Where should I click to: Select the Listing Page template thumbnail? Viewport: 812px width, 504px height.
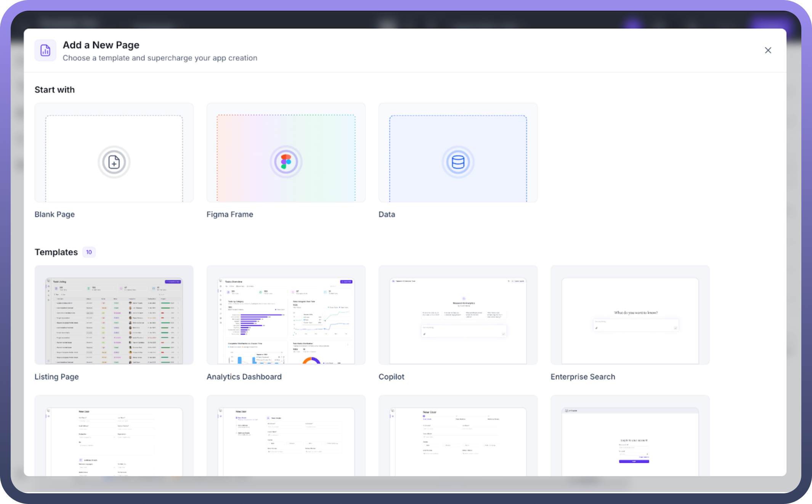[x=114, y=315]
